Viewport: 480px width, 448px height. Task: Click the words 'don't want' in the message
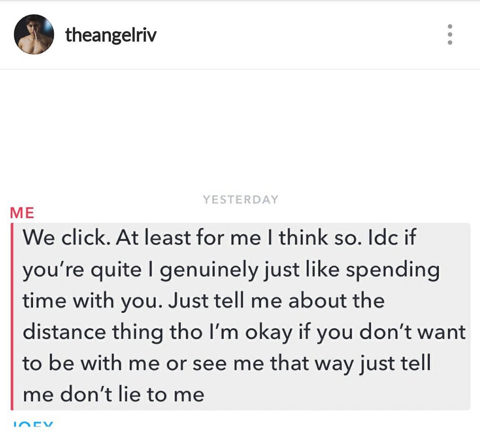click(412, 332)
